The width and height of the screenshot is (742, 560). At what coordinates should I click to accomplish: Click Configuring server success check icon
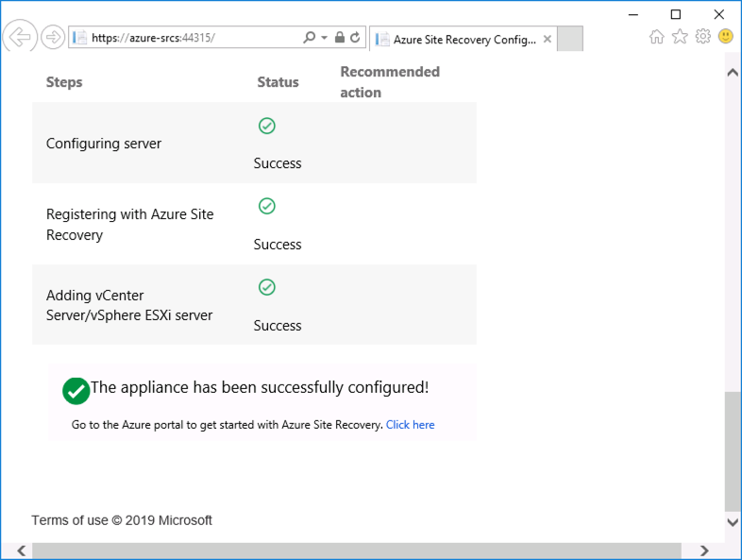(x=267, y=126)
